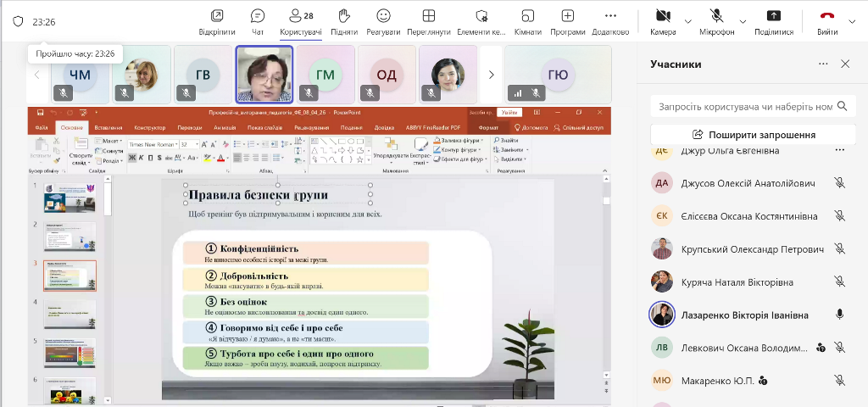Open more options in Учасники header

click(x=823, y=64)
